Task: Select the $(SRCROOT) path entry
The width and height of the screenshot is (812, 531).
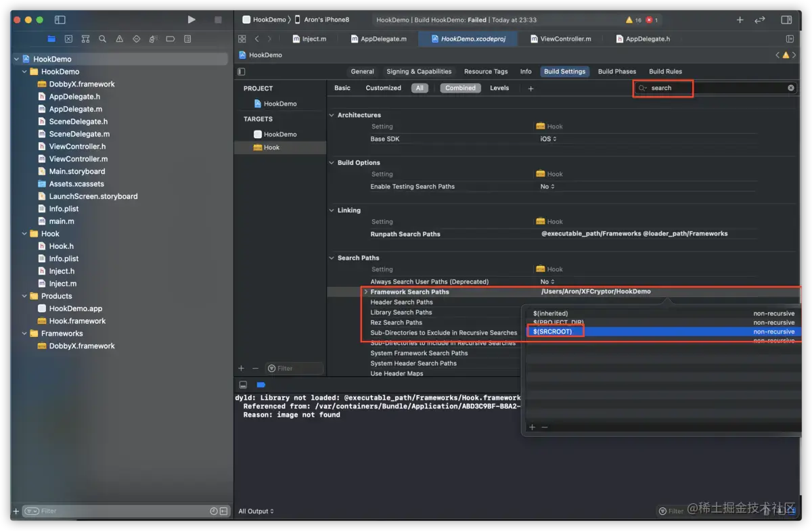Action: pyautogui.click(x=553, y=331)
